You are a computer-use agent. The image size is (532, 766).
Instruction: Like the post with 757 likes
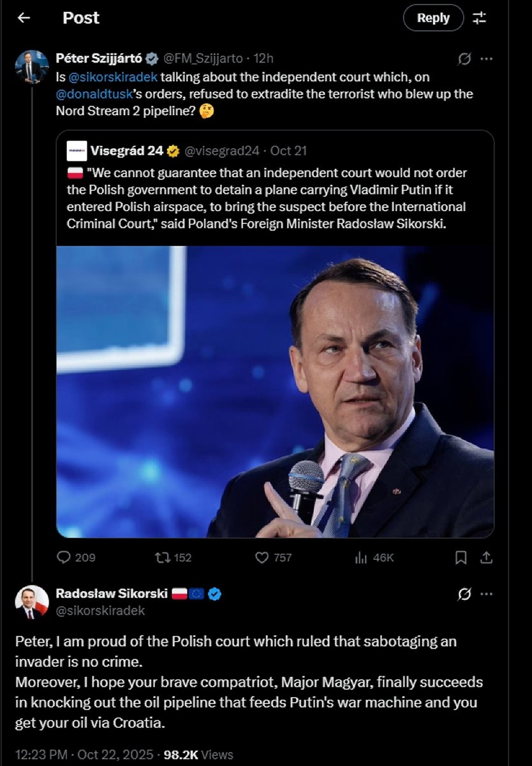[x=262, y=557]
